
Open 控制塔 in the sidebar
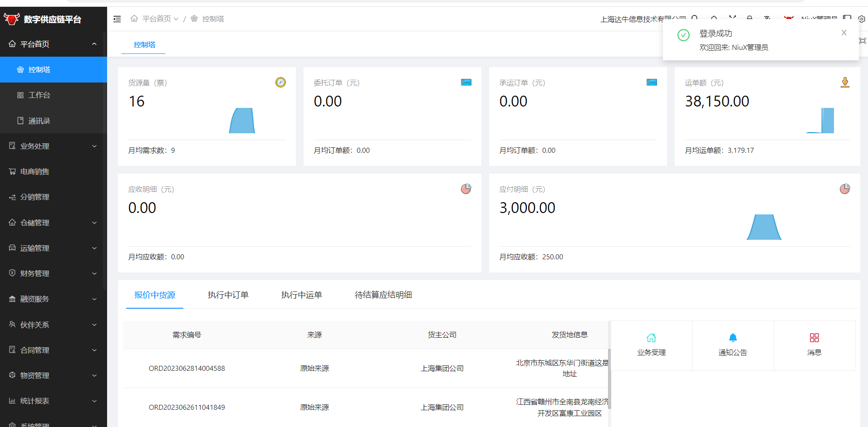(54, 69)
